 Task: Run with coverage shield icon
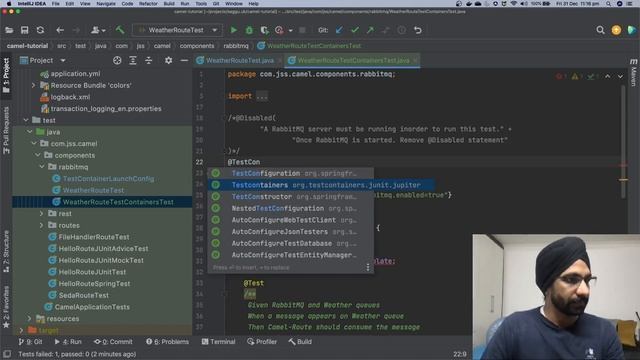click(x=264, y=30)
